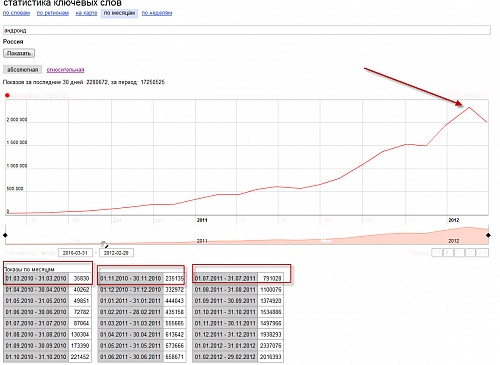Click the first period preset button

tap(437, 253)
